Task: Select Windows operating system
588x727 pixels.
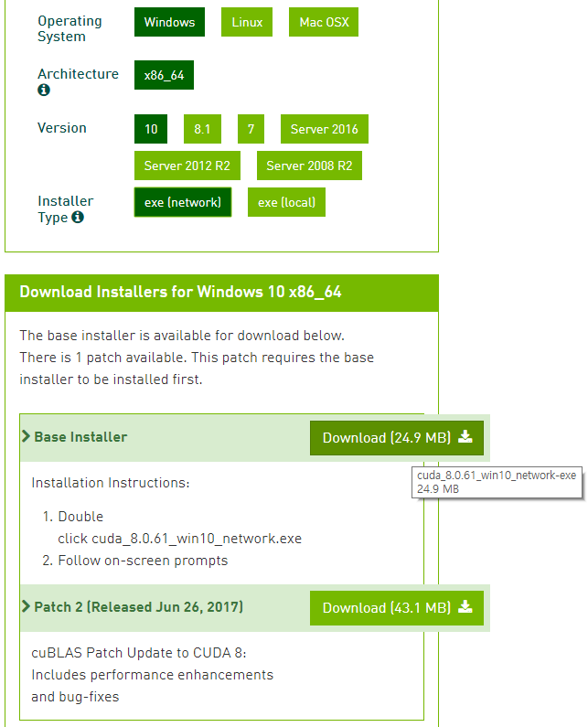Action: 169,22
